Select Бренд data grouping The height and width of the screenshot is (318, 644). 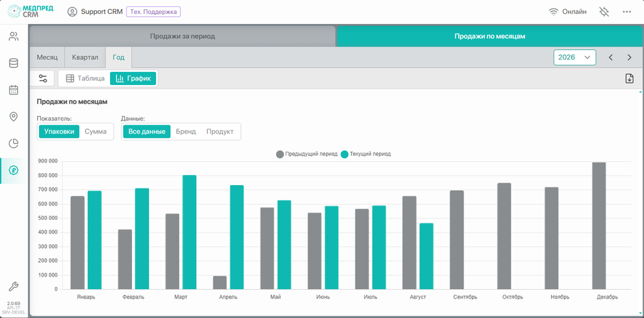point(186,132)
